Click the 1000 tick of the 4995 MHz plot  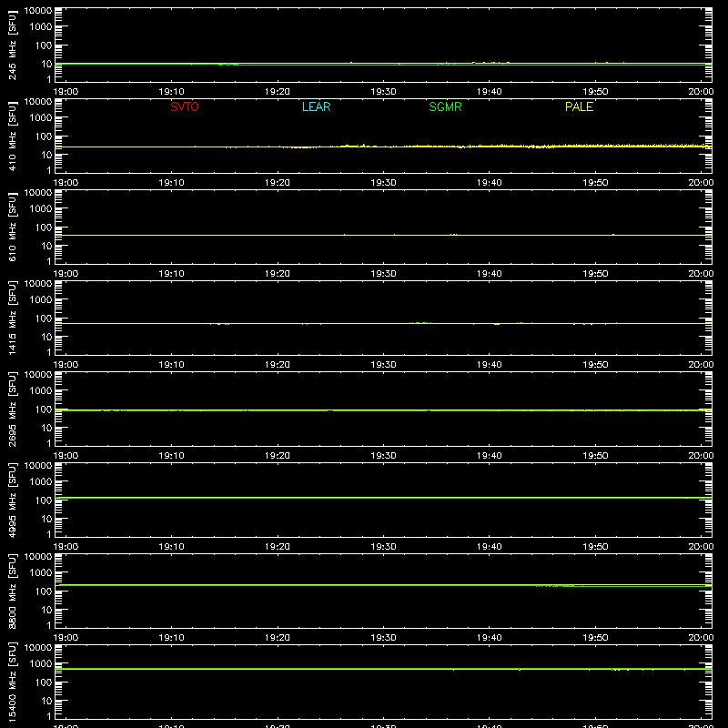pos(41,482)
